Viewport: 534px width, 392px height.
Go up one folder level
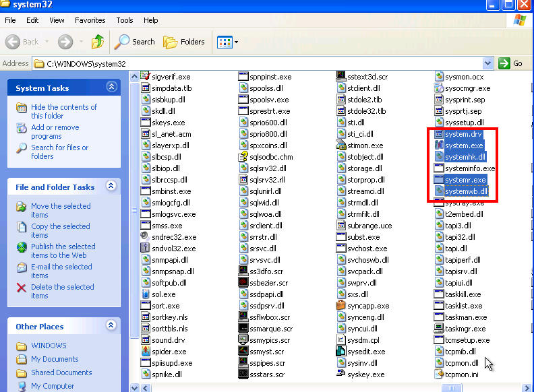click(98, 42)
